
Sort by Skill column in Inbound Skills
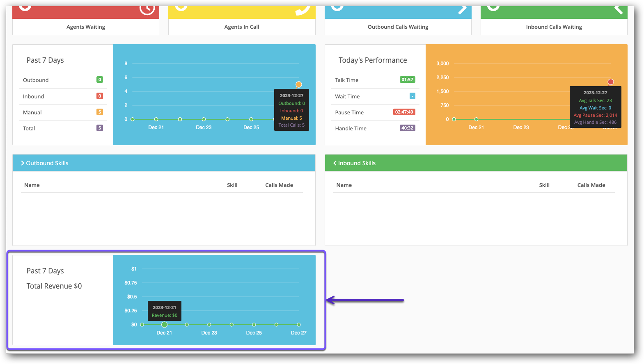point(544,185)
